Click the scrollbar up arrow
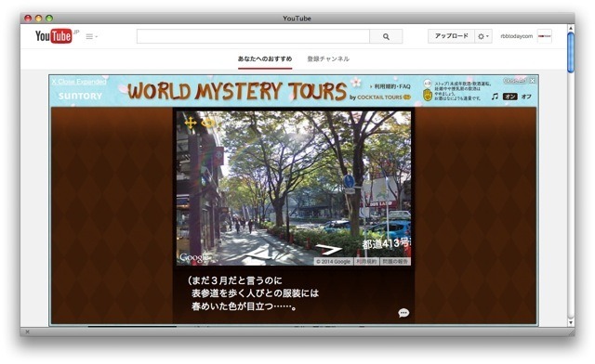595x364 pixels. pyautogui.click(x=570, y=28)
